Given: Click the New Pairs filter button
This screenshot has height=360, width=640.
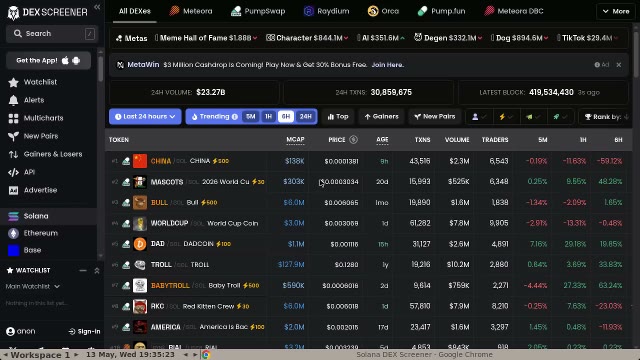Looking at the screenshot, I should (x=435, y=117).
